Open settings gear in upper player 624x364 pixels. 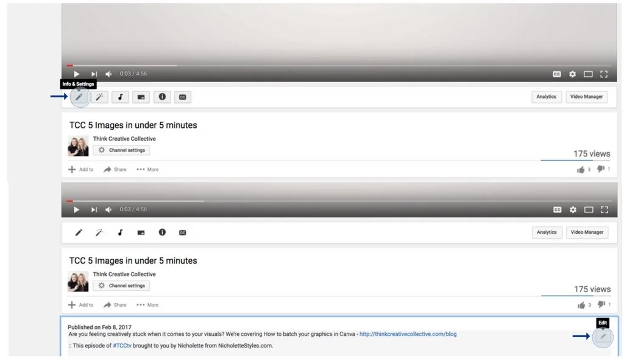point(572,74)
